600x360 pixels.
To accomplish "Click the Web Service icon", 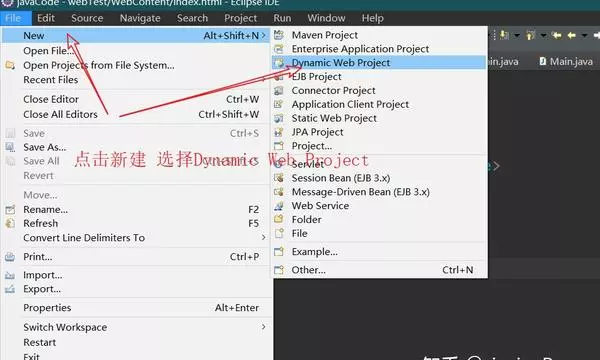I will tap(279, 206).
